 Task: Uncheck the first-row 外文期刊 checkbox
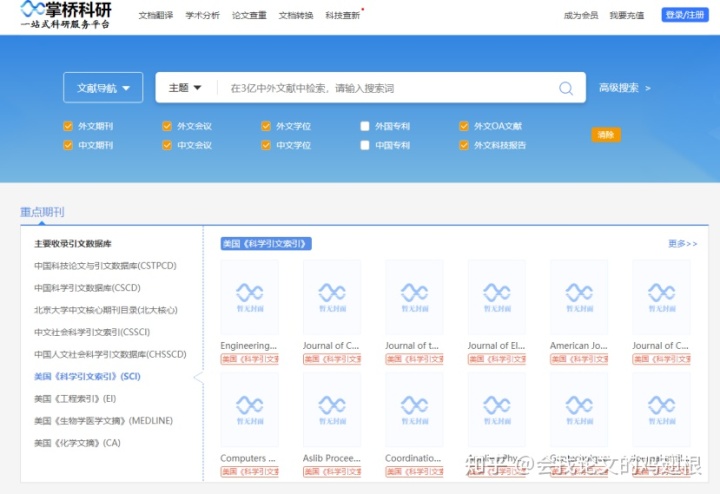[68, 126]
